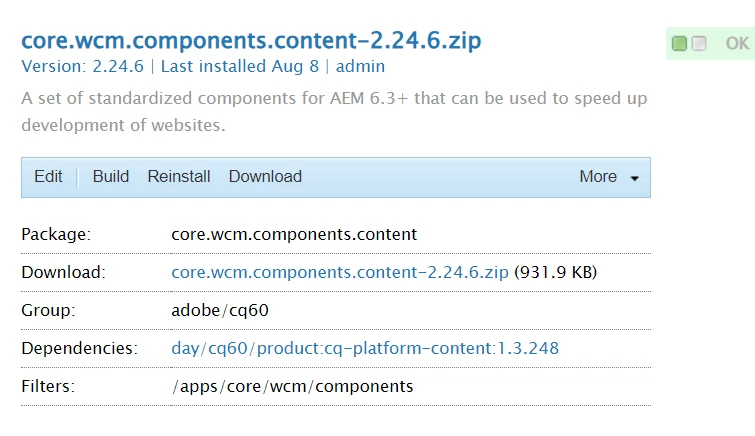Screen dimensions: 755x436
Task: Click Edit in the package toolbar
Action: (x=48, y=177)
